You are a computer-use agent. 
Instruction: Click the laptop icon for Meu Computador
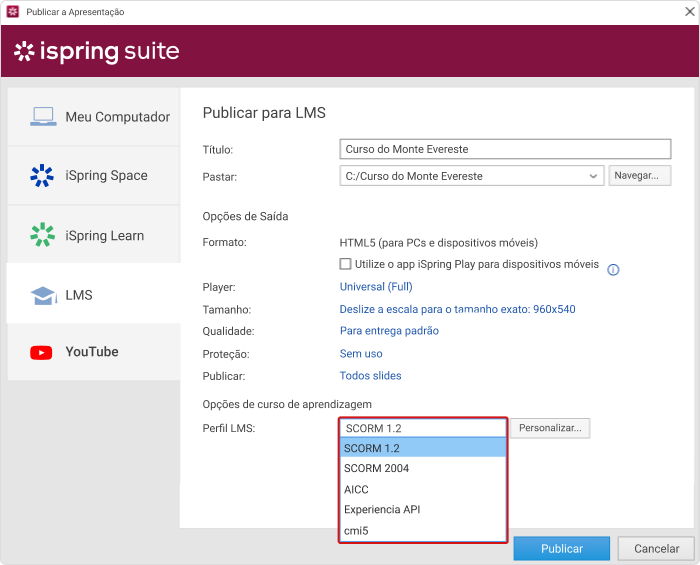click(x=43, y=116)
